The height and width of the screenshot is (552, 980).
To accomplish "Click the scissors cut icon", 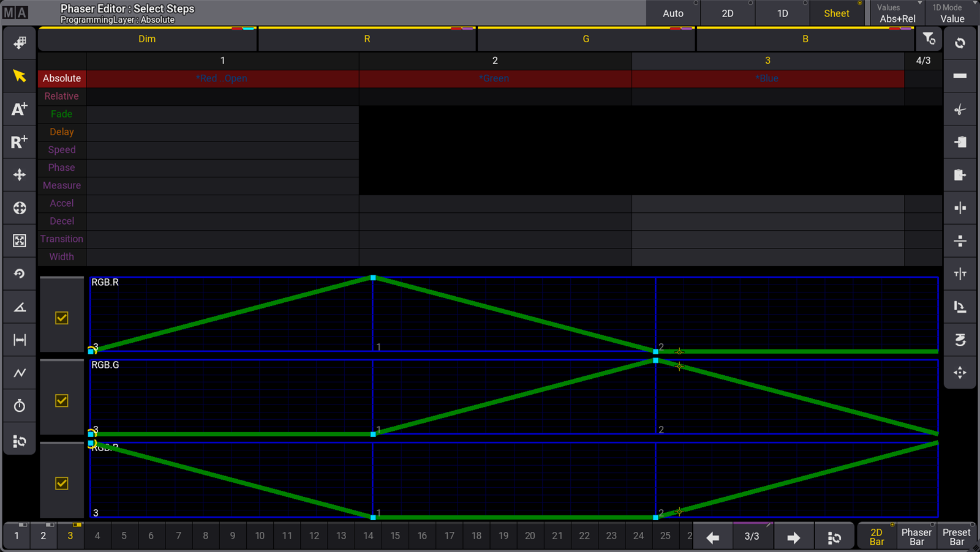I will tap(960, 110).
